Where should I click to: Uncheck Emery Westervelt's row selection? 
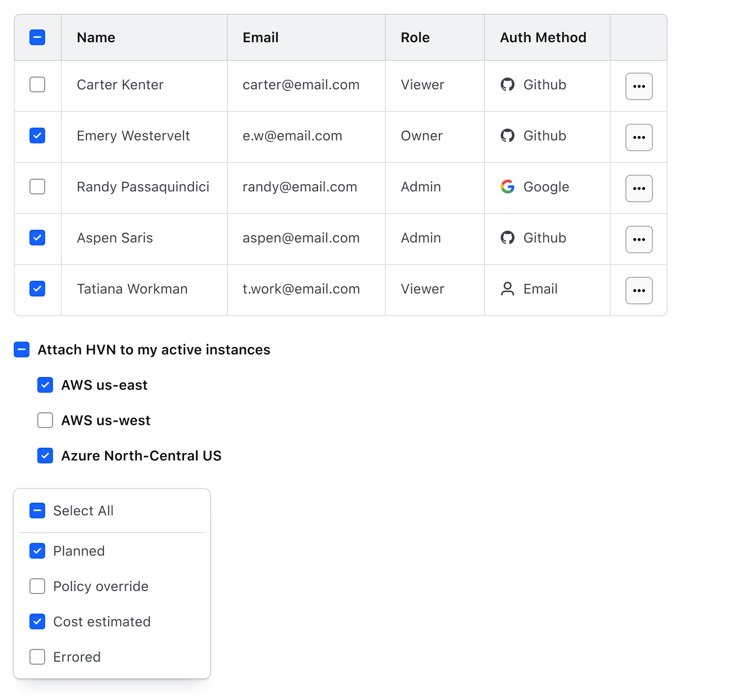37,135
